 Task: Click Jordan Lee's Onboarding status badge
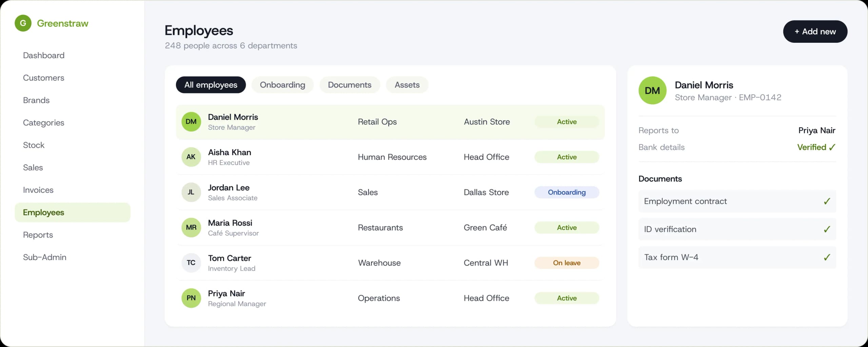pos(567,192)
